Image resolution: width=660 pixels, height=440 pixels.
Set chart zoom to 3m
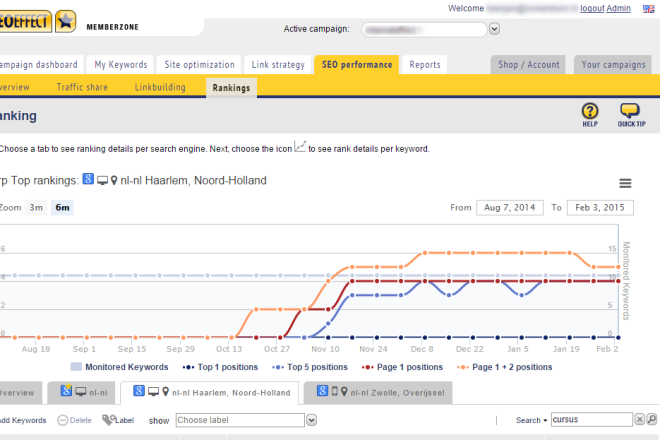tap(36, 208)
